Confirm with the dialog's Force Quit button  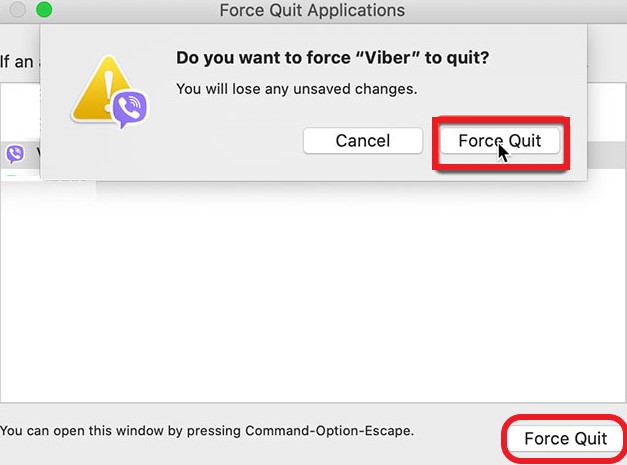(500, 141)
